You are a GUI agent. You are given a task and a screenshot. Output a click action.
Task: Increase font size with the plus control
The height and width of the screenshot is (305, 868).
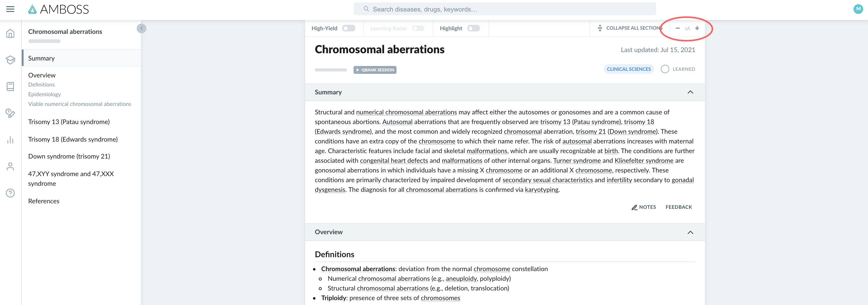(697, 29)
